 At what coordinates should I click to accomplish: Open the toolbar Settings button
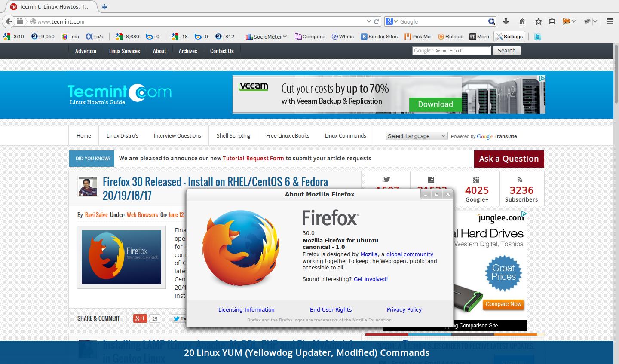click(509, 37)
